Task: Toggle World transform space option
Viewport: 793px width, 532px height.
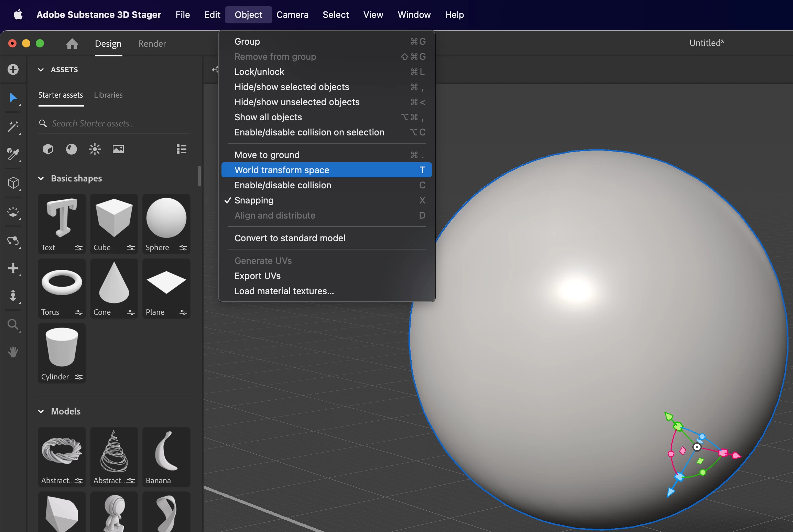Action: 282,170
